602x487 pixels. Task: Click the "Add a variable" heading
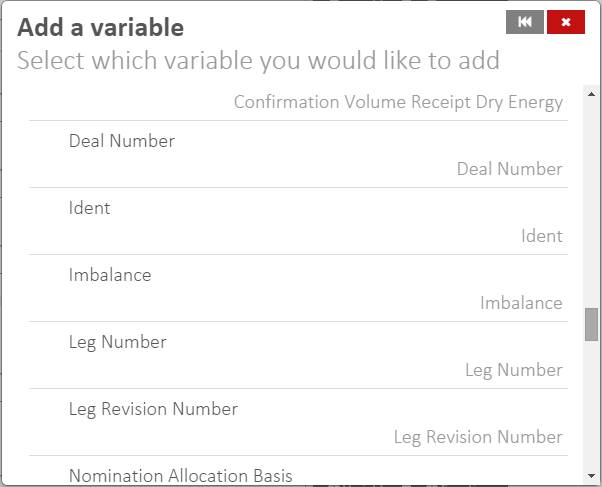(x=100, y=27)
